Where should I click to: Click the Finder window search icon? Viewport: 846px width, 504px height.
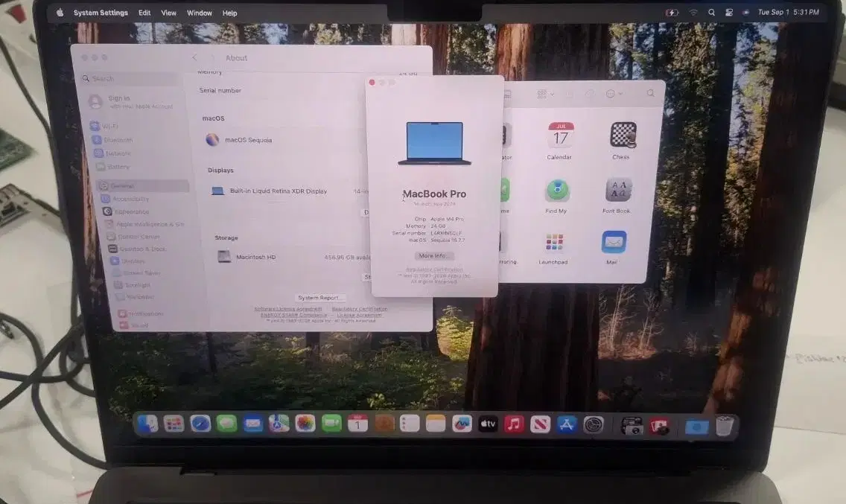651,93
